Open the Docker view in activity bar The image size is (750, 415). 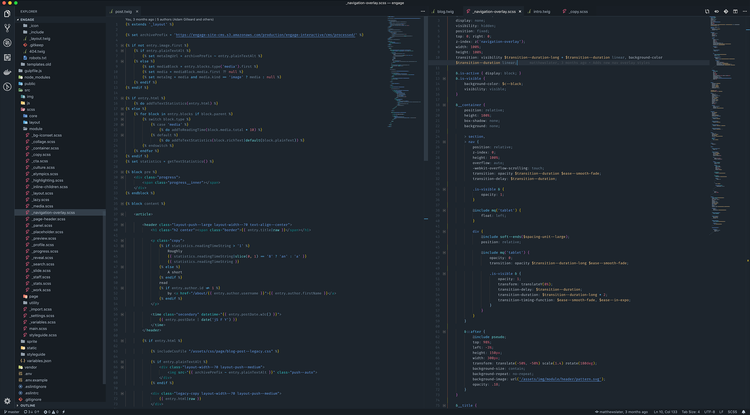click(7, 72)
